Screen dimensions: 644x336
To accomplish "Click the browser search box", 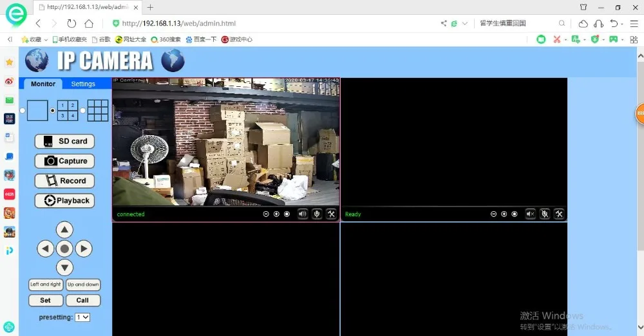I will pos(518,23).
